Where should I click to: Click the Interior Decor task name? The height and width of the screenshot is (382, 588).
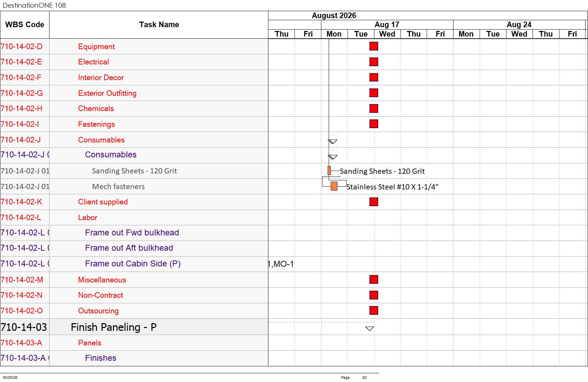101,78
